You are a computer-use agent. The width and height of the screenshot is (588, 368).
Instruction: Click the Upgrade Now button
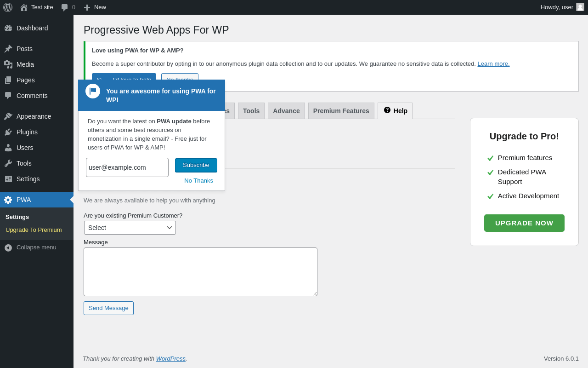click(x=524, y=223)
